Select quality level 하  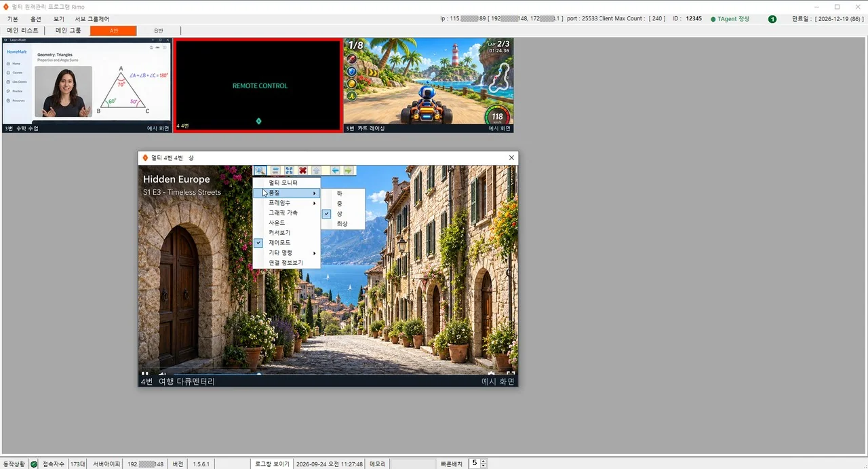(x=343, y=193)
